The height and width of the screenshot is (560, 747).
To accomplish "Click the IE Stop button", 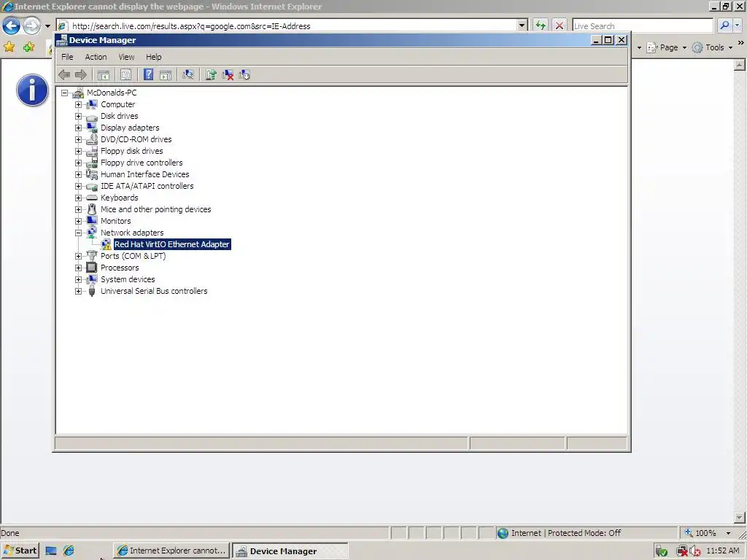I will pos(560,26).
